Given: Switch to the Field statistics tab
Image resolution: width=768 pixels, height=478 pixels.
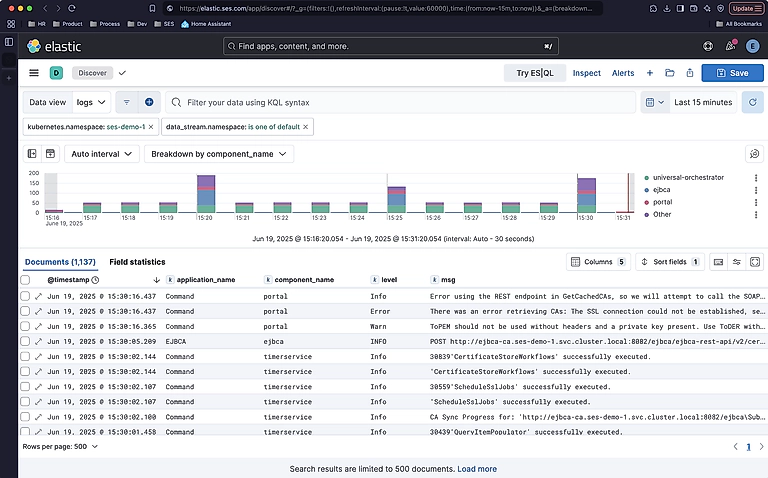Looking at the screenshot, I should click(x=137, y=261).
